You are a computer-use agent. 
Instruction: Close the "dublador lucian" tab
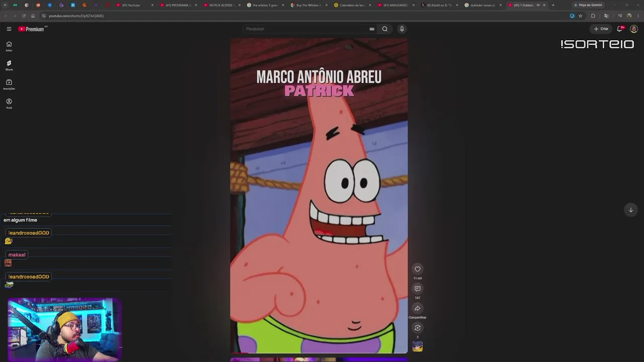(x=501, y=5)
